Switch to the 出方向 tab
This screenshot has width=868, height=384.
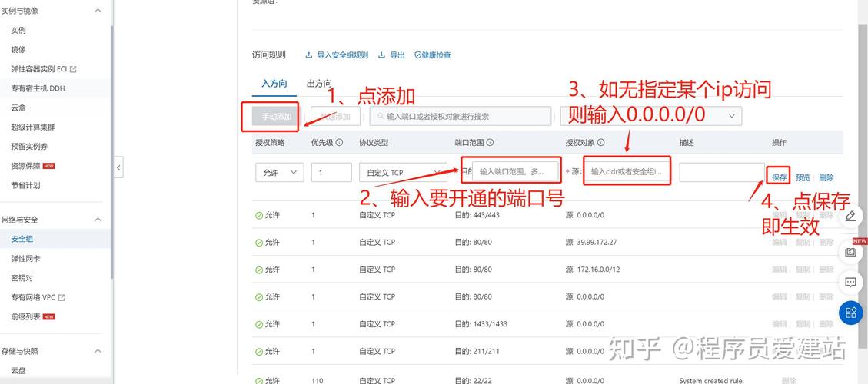point(319,84)
